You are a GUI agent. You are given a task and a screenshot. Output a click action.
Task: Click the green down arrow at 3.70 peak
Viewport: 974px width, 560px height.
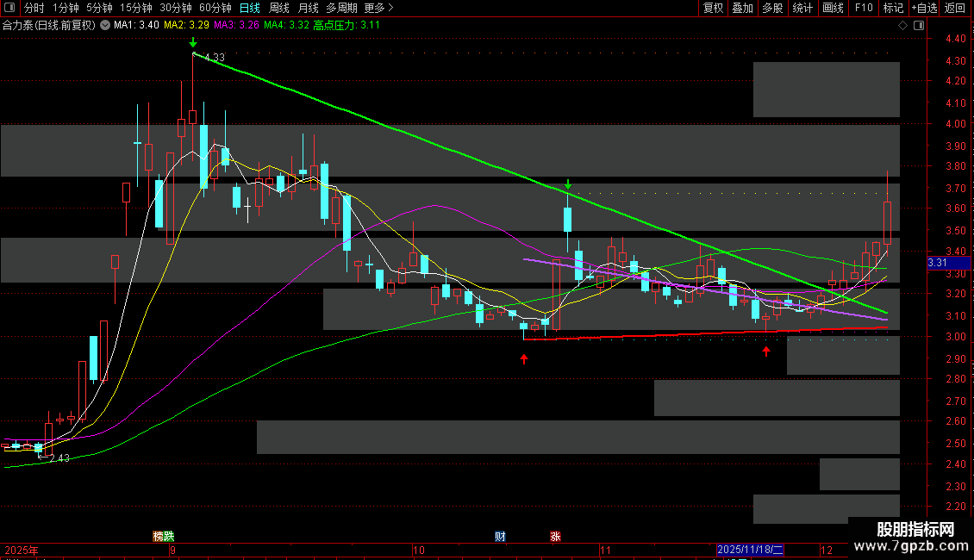(x=568, y=184)
